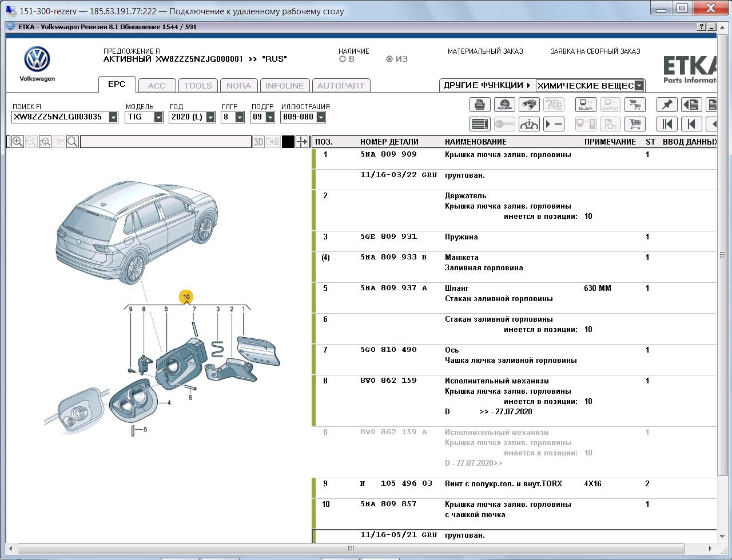This screenshot has width=732, height=560.
Task: Expand the МОДЕЛЬ TIG dropdown
Action: (x=158, y=117)
